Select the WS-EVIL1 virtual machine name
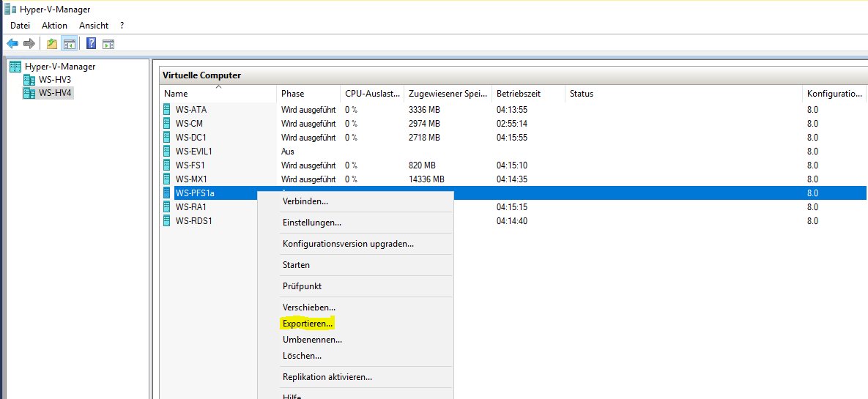Viewport: 868px width, 399px height. [194, 151]
